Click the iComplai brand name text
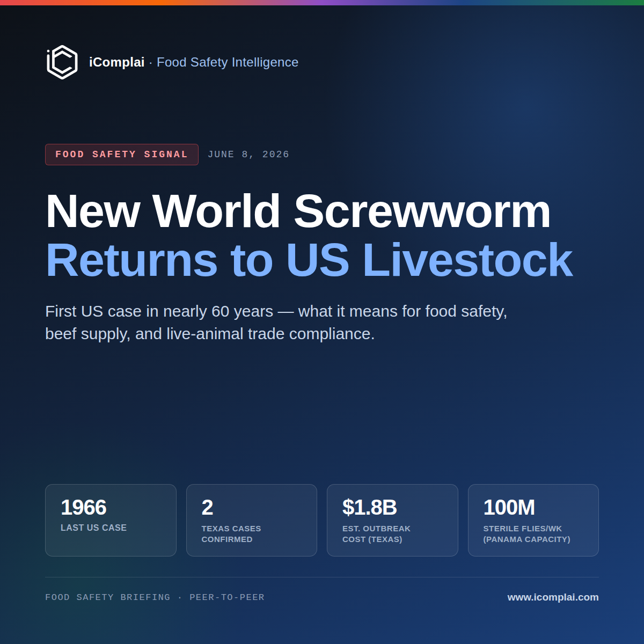 tap(116, 62)
